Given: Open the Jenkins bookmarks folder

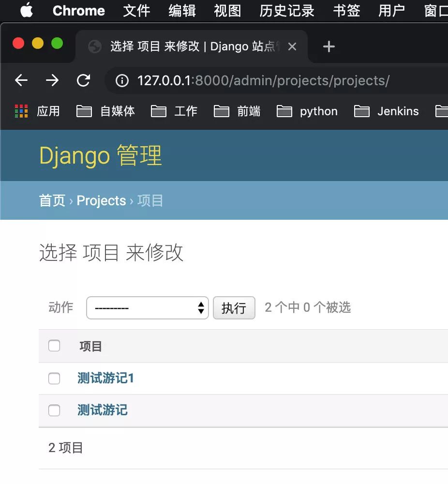Looking at the screenshot, I should click(387, 111).
